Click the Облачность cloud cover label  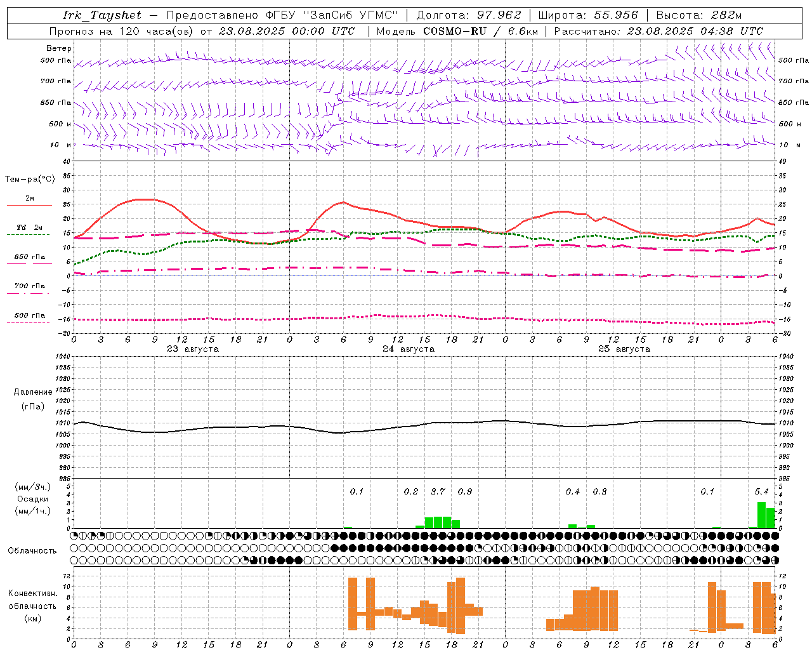click(x=32, y=551)
